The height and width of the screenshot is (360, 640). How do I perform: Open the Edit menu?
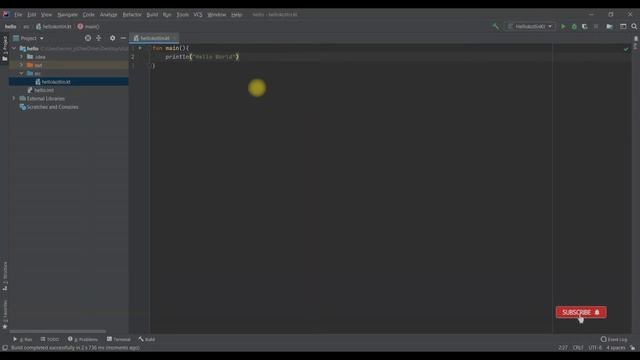31,14
